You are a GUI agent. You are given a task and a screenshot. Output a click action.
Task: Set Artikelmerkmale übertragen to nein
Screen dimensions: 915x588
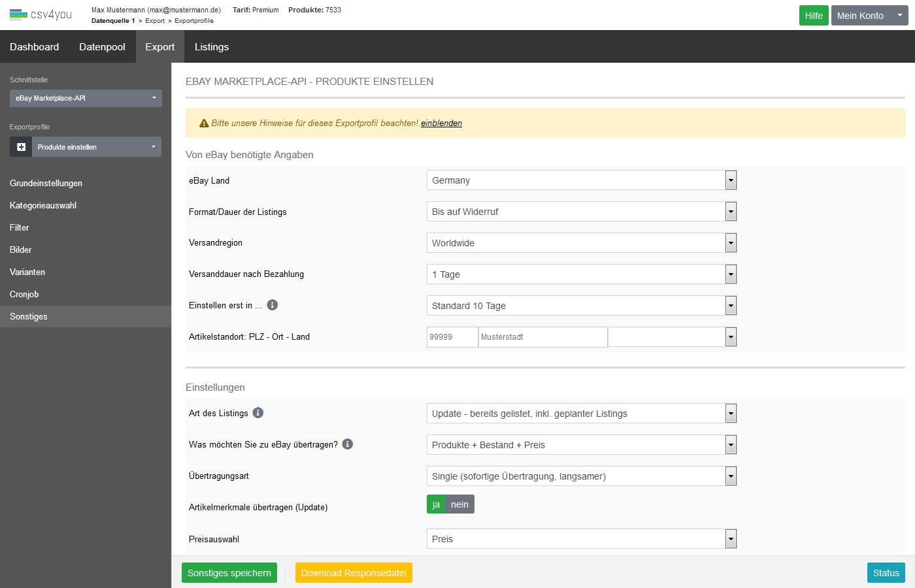coord(459,504)
